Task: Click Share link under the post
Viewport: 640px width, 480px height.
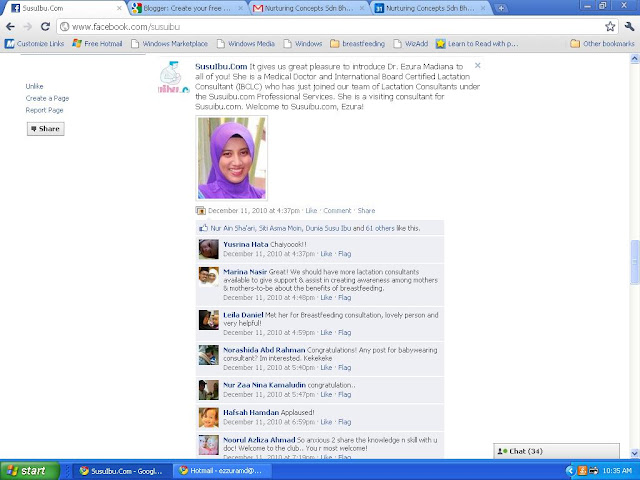Action: (x=366, y=211)
